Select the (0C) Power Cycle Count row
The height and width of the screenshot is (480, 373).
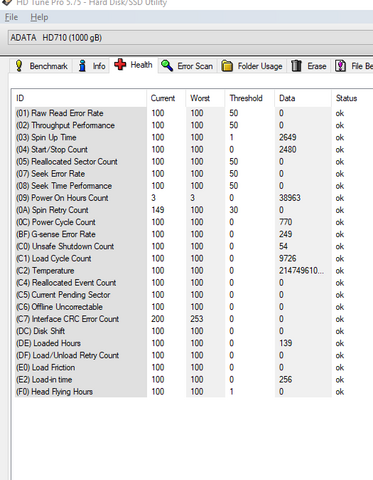[x=193, y=222]
